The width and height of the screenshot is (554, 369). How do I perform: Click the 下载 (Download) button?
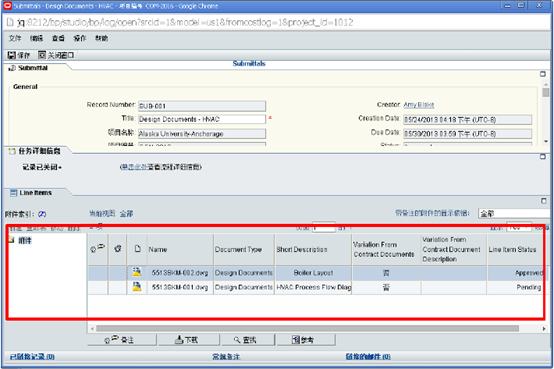click(189, 340)
